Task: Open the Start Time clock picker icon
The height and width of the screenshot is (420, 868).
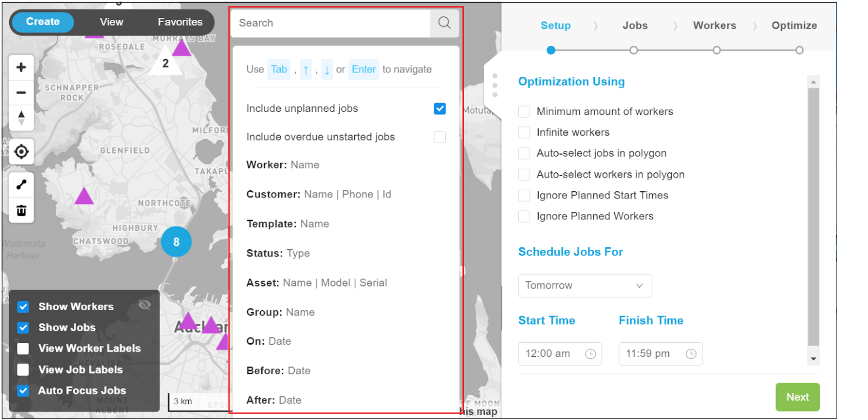Action: pos(591,354)
